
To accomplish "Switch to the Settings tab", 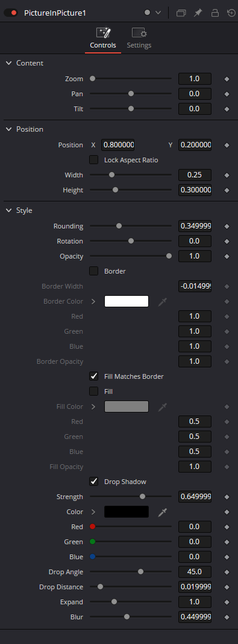I will [139, 38].
